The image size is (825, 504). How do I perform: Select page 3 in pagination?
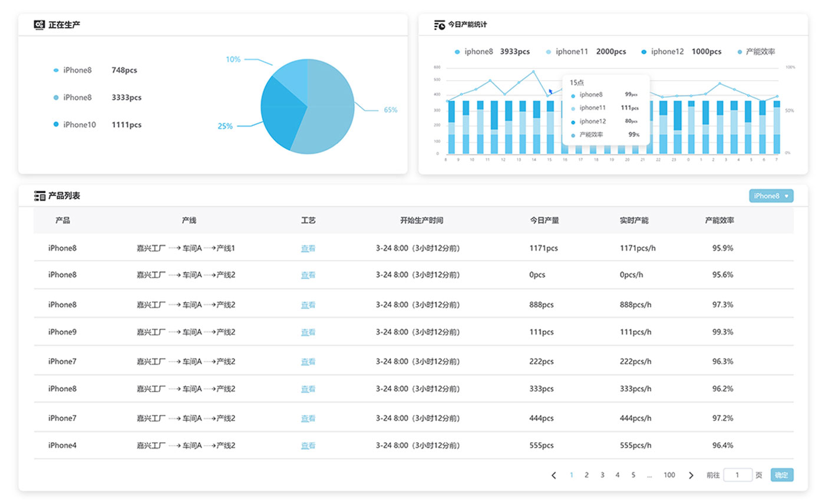602,475
